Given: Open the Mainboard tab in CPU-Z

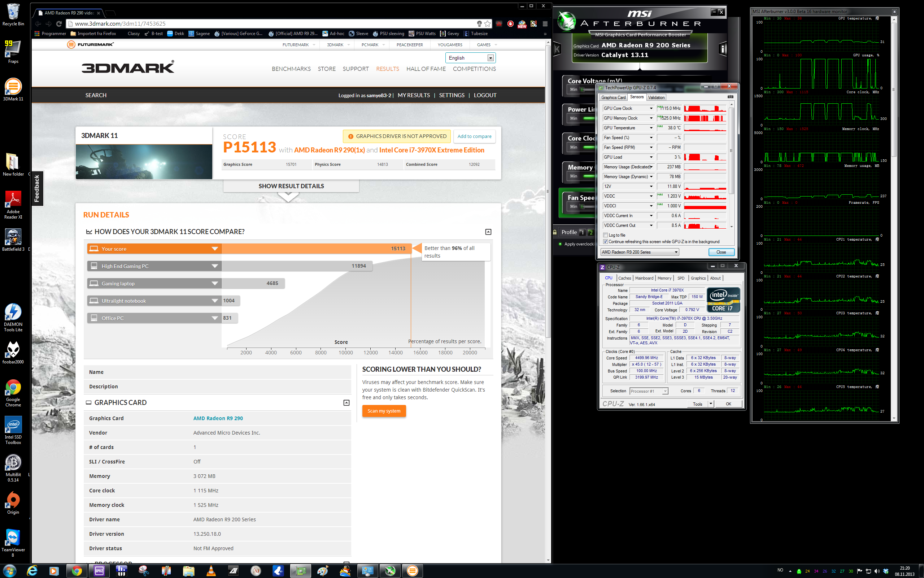Looking at the screenshot, I should click(x=644, y=278).
